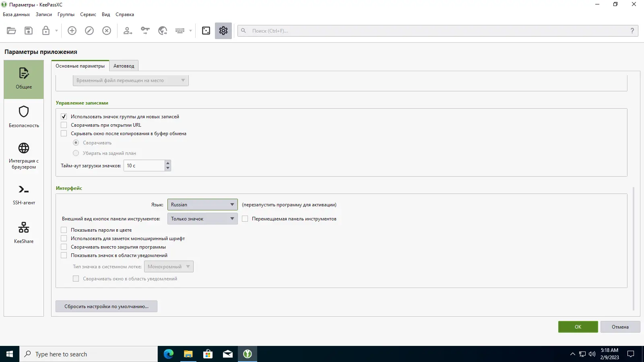The image size is (644, 362).
Task: Click the Open database folder icon
Action: click(x=11, y=31)
